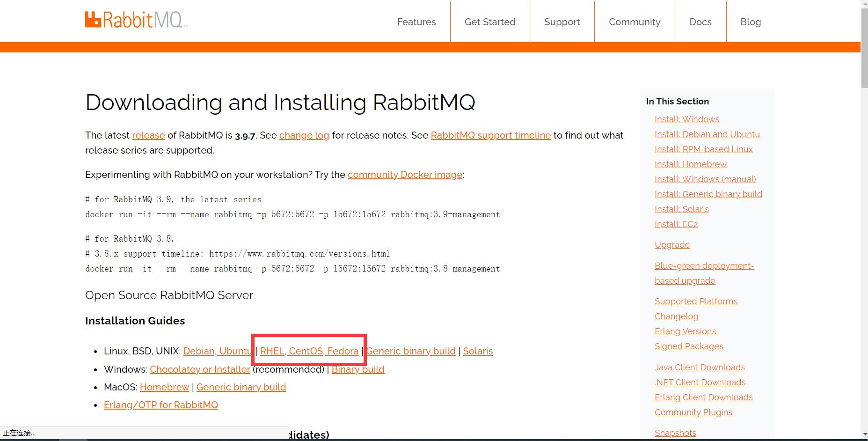Open .NET Client Downloads link

tap(700, 382)
